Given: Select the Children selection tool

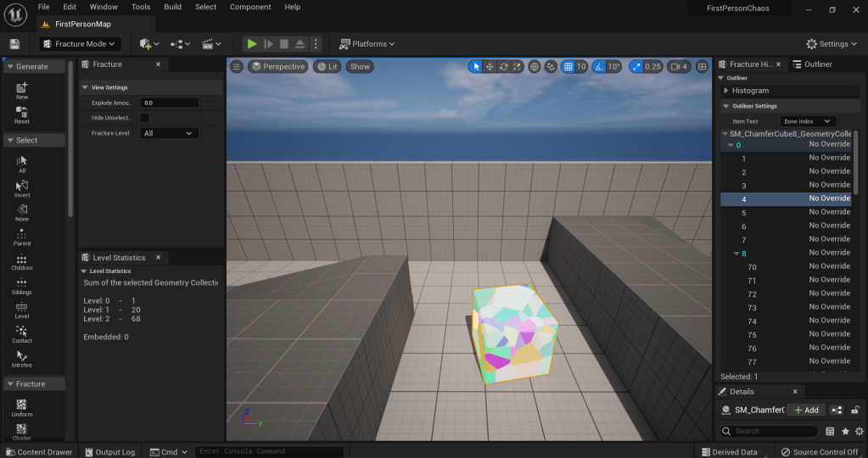Looking at the screenshot, I should pos(22,261).
